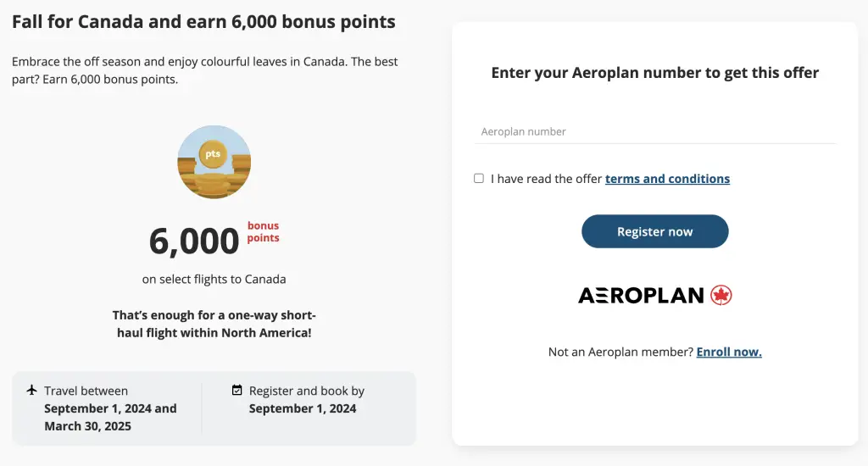Click the travel dates ending March 30, 2025
Screen dimensions: 868x466
110,418
